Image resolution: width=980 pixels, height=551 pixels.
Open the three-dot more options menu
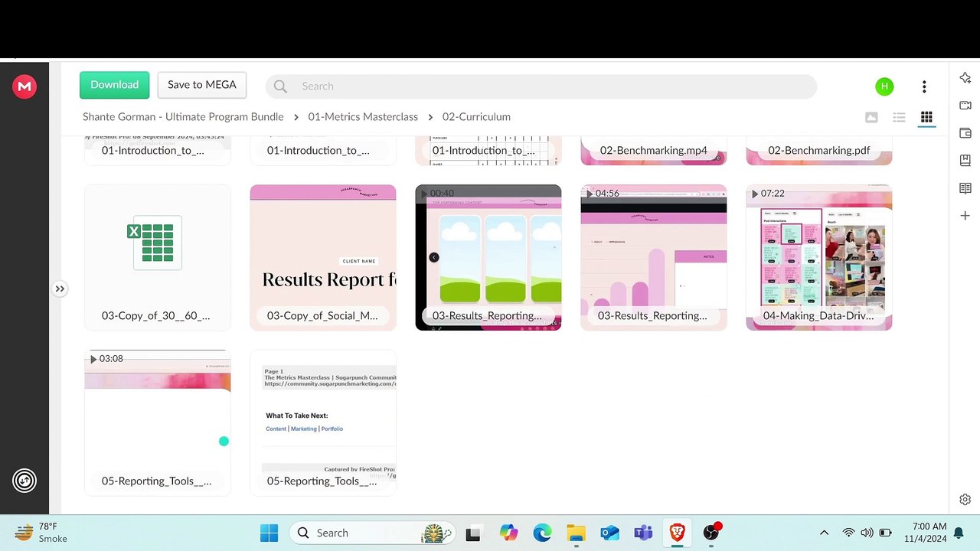pyautogui.click(x=924, y=86)
